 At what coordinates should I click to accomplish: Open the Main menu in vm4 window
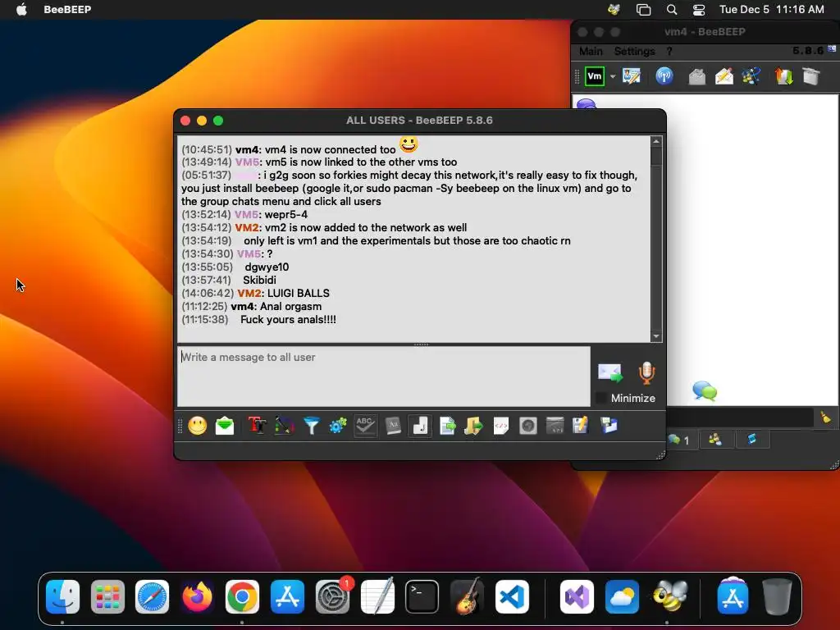[591, 52]
